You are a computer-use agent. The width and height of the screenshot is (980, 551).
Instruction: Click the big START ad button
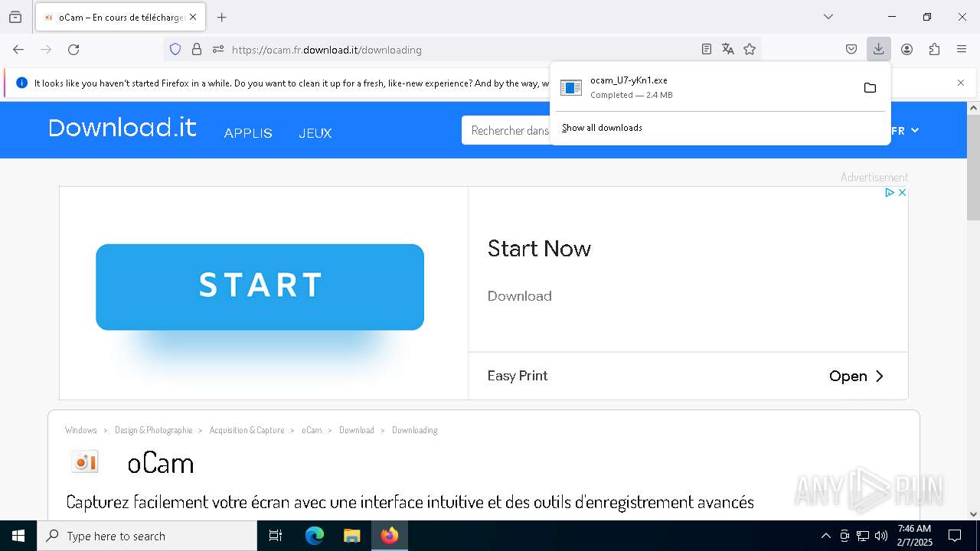click(260, 287)
